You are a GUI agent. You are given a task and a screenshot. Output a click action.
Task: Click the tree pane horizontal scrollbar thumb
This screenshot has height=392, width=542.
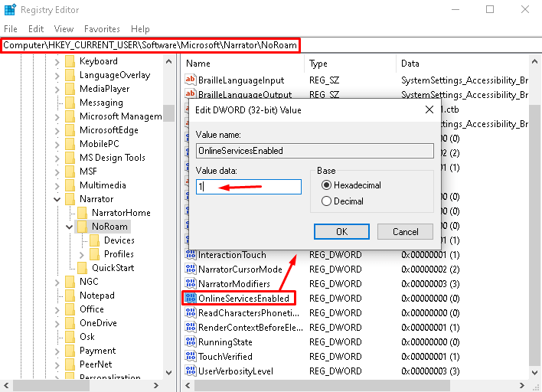point(51,385)
